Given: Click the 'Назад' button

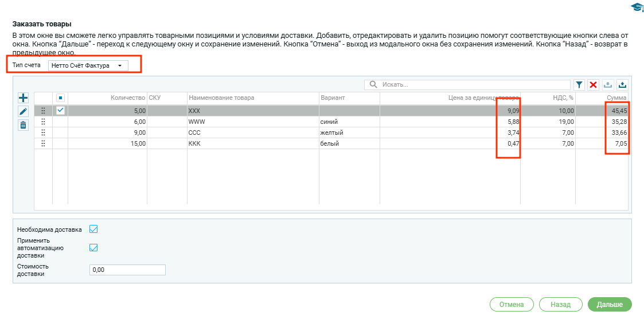Looking at the screenshot, I should coord(560,305).
